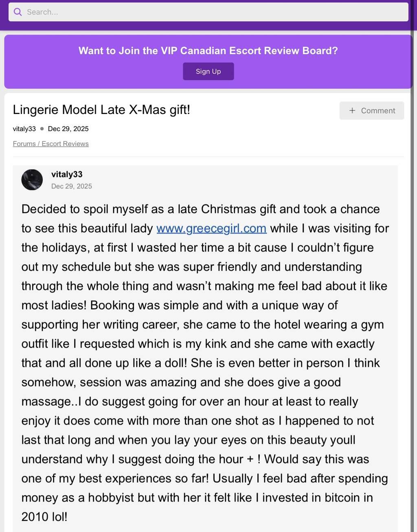Click the thread date beside the dot separator
Viewport: 417px width, 532px height.
tap(68, 129)
